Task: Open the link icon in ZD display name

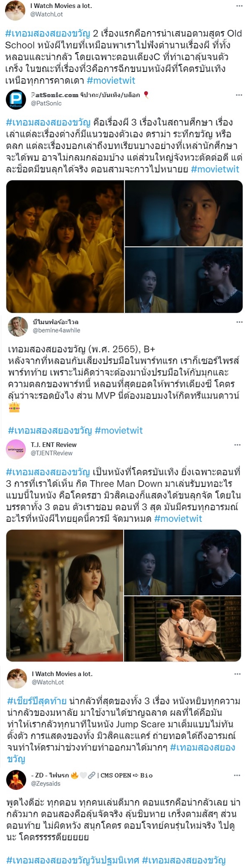Action: [x=91, y=775]
